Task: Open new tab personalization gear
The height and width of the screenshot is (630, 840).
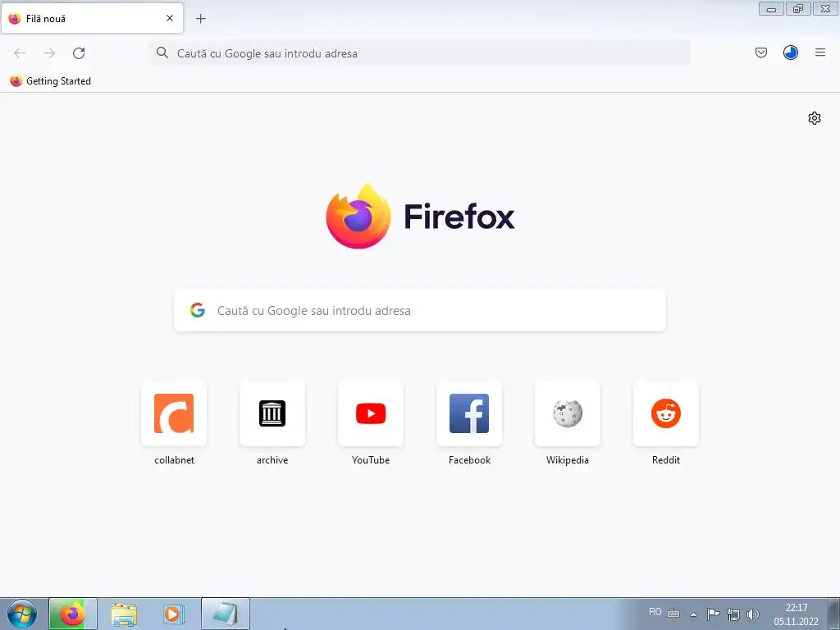Action: (x=815, y=118)
